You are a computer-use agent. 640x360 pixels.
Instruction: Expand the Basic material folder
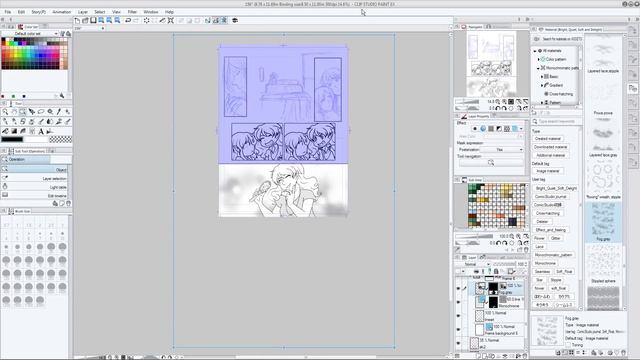(x=542, y=77)
